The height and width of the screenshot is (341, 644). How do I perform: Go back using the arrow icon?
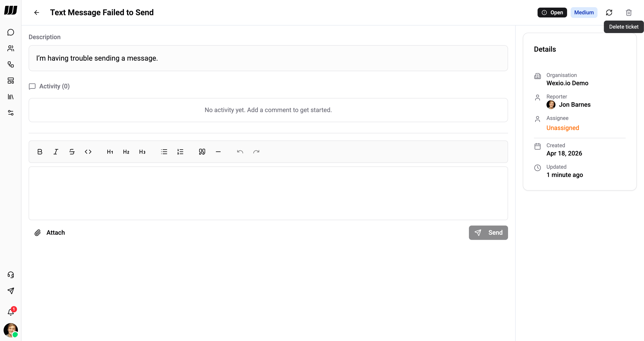pyautogui.click(x=36, y=13)
